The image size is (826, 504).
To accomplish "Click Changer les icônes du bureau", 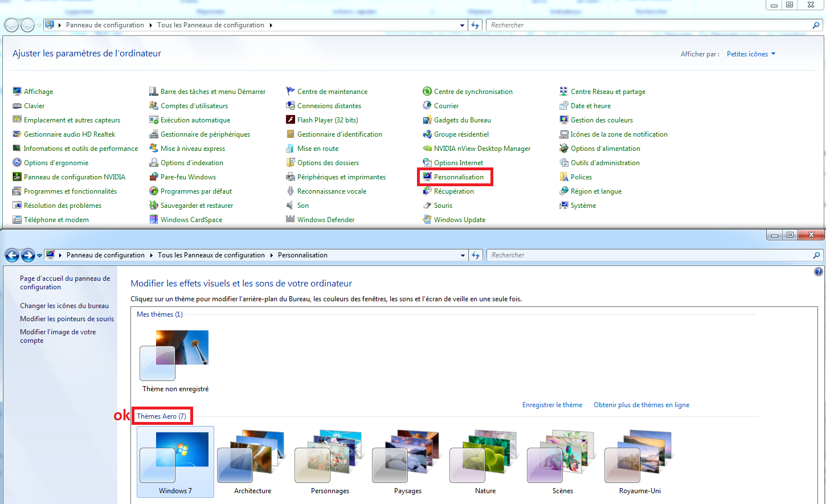I will tap(64, 306).
